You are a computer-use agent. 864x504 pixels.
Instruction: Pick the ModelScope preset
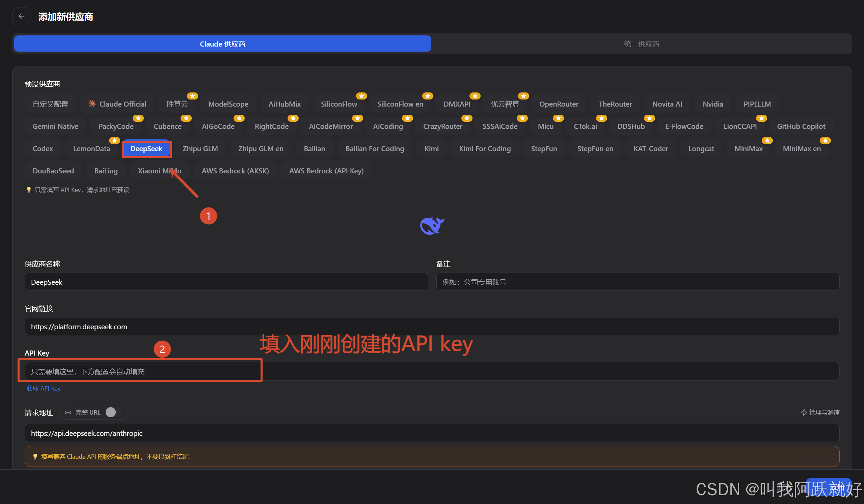(228, 104)
